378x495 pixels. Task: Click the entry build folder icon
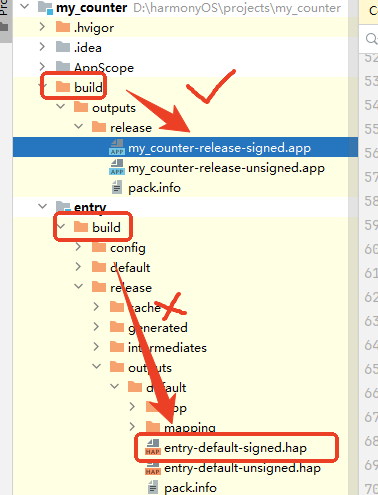click(x=81, y=227)
